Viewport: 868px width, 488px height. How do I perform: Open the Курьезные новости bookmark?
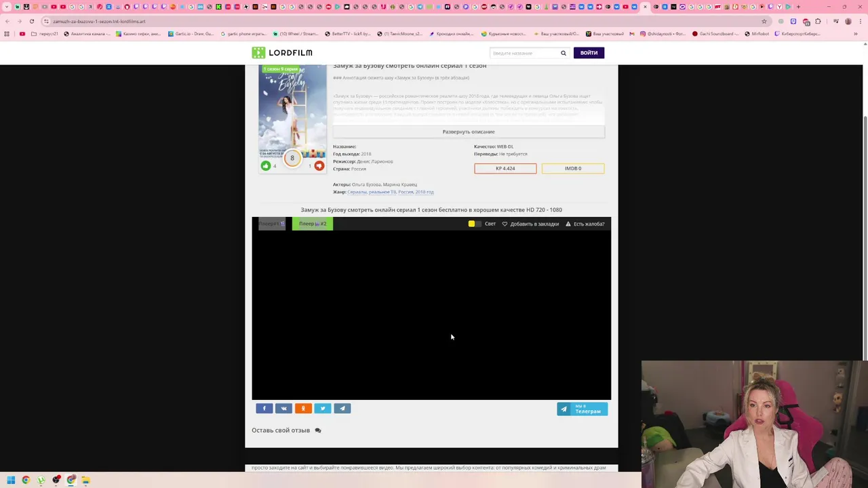(x=504, y=34)
